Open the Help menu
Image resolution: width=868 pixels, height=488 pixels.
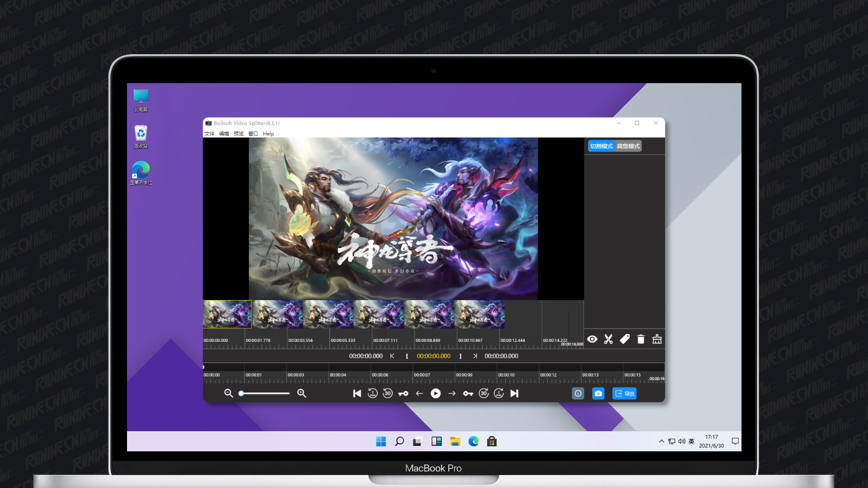point(269,133)
